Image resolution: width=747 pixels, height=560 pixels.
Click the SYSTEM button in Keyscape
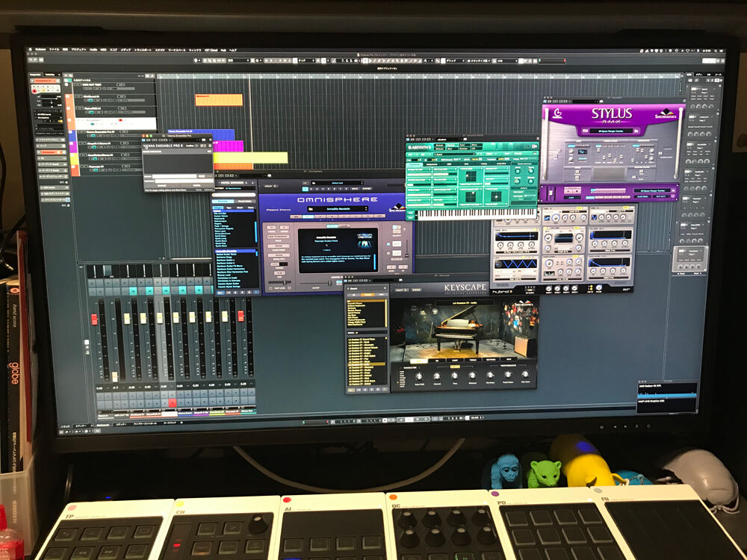click(416, 290)
